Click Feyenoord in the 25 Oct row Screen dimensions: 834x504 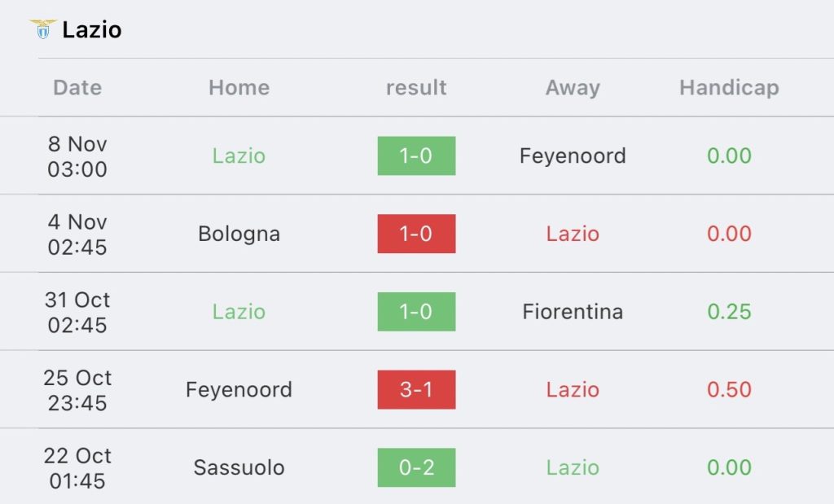(x=239, y=390)
